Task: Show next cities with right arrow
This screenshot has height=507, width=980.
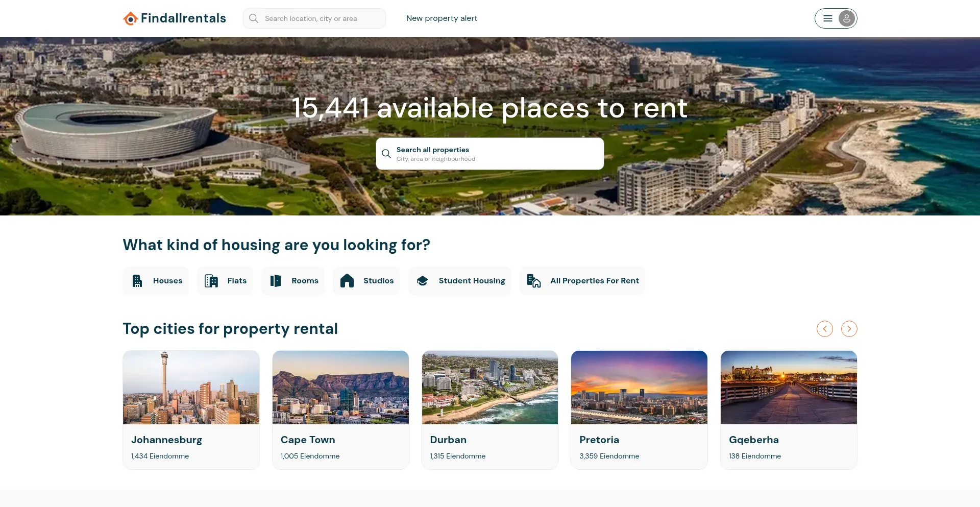Action: [x=849, y=329]
